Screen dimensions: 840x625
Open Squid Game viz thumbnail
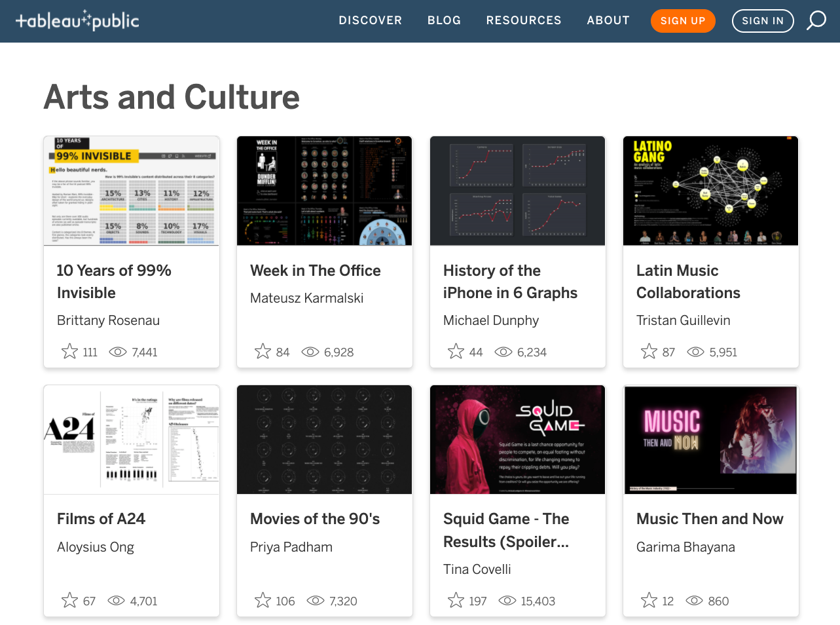[518, 440]
